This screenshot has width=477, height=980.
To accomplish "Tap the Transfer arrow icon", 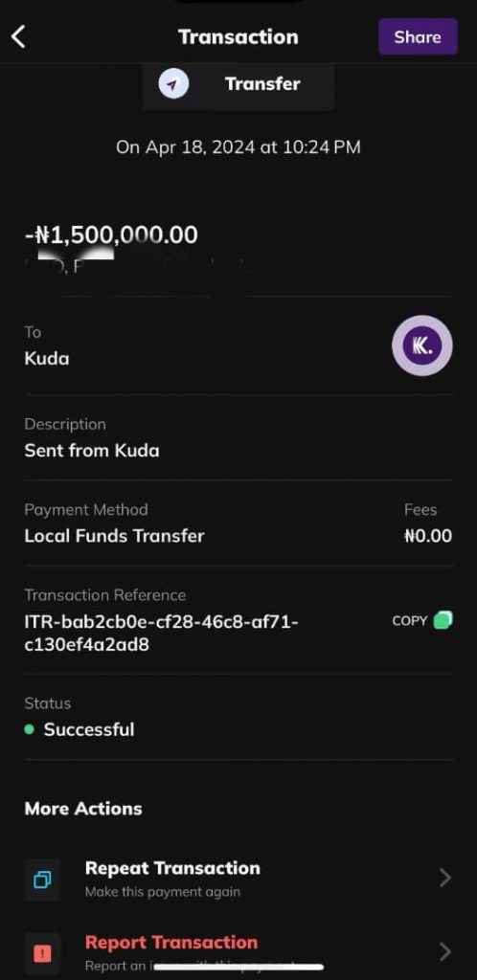I will [173, 84].
